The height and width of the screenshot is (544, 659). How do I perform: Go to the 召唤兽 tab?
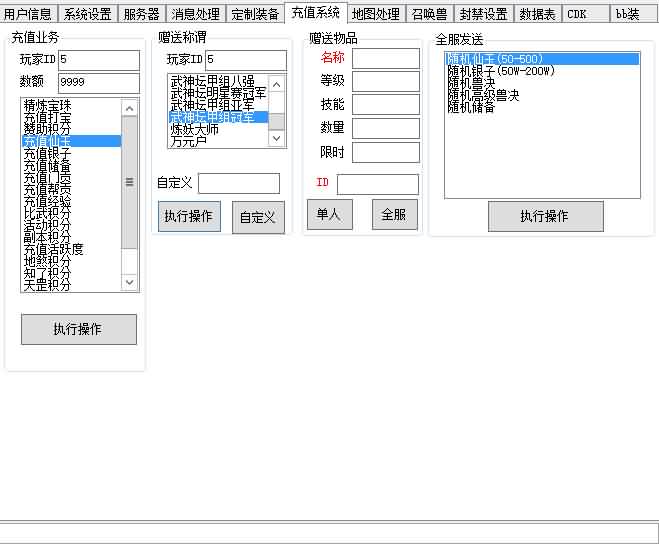[x=429, y=14]
